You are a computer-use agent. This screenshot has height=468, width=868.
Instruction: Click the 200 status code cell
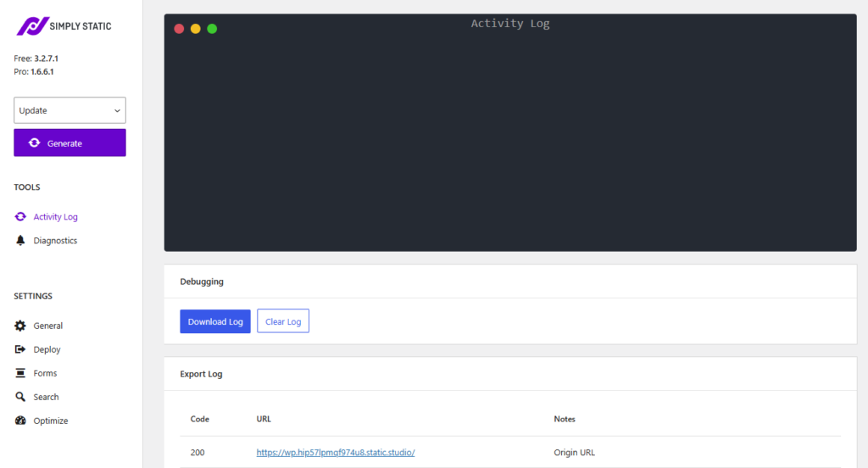coord(198,453)
